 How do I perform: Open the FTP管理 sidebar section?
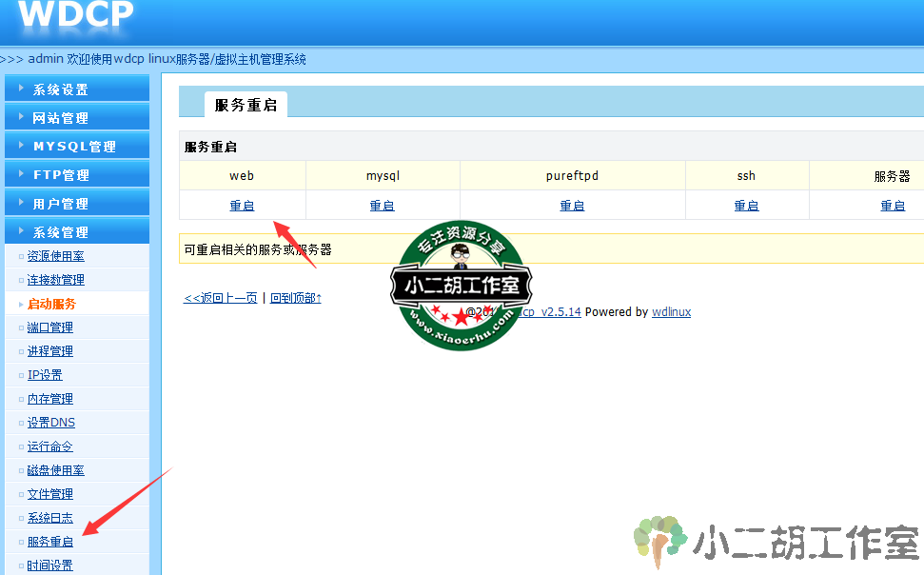click(x=61, y=175)
